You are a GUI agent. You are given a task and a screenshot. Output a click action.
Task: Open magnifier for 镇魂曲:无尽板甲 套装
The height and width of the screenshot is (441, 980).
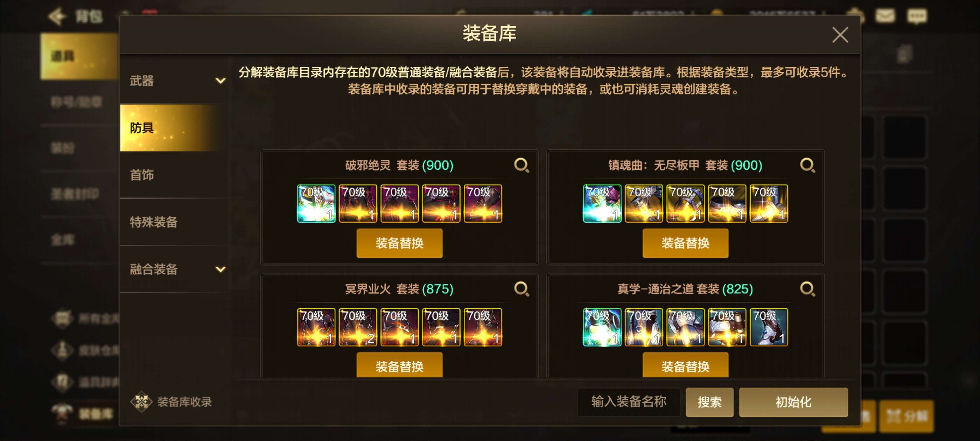[807, 166]
